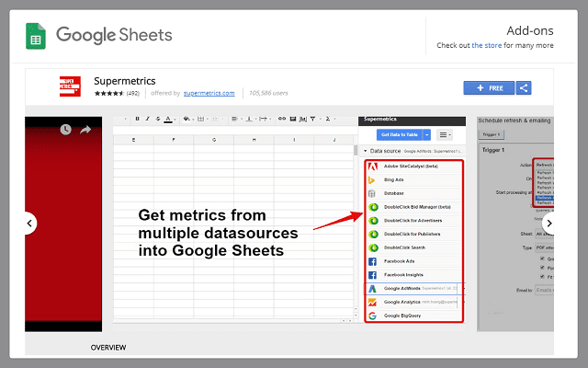Click the five-star rating
The height and width of the screenshot is (368, 588).
click(x=109, y=93)
